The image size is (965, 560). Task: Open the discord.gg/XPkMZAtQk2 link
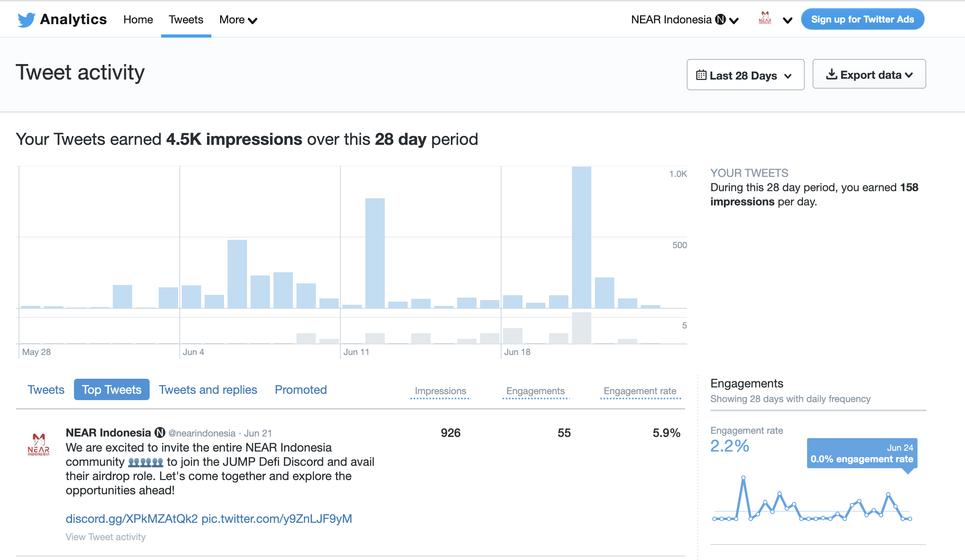[x=131, y=518]
